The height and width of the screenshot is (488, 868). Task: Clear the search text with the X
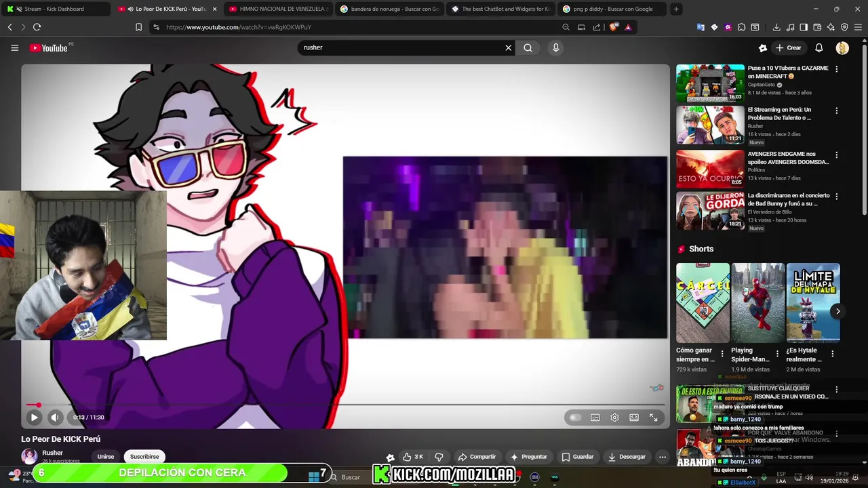508,47
